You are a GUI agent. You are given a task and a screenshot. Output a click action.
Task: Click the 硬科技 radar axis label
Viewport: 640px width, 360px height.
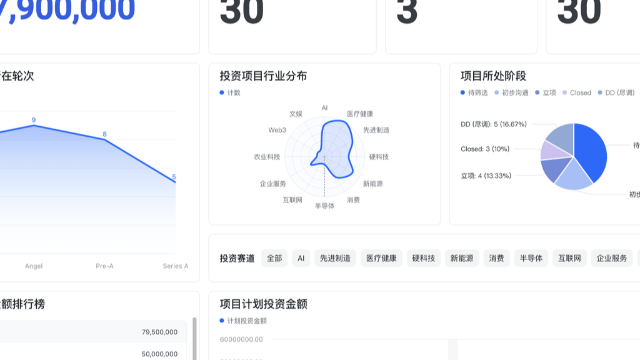[379, 157]
